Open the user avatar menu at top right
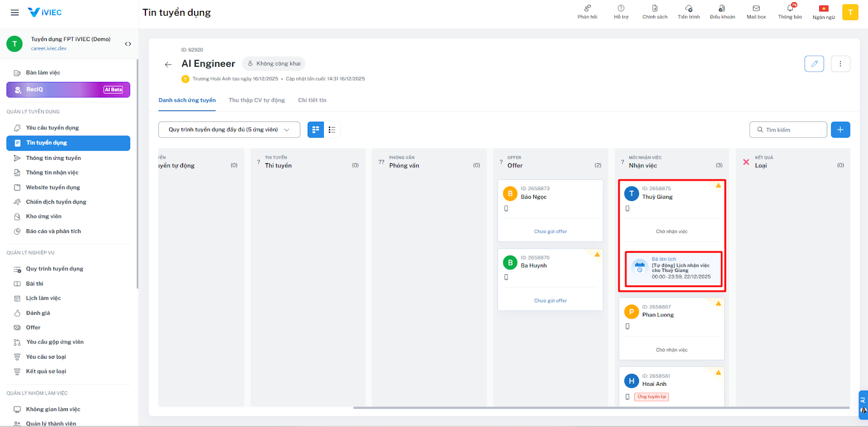The width and height of the screenshot is (868, 427). pos(850,12)
